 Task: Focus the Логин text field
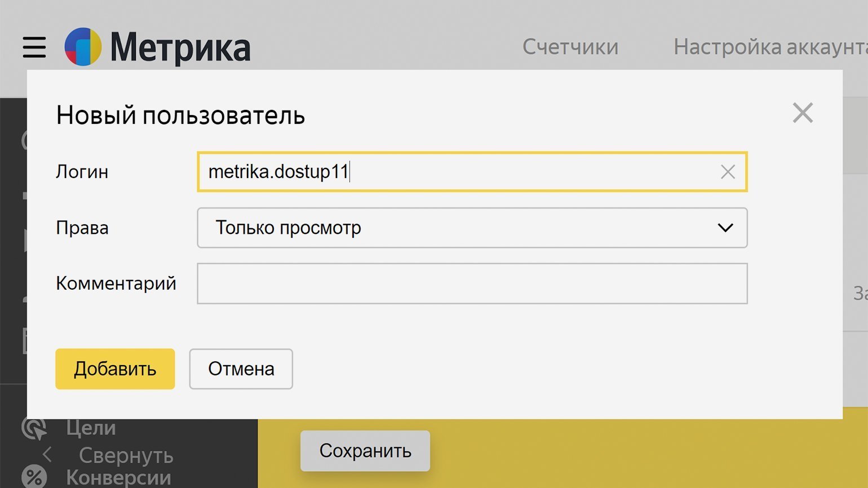[x=451, y=172]
